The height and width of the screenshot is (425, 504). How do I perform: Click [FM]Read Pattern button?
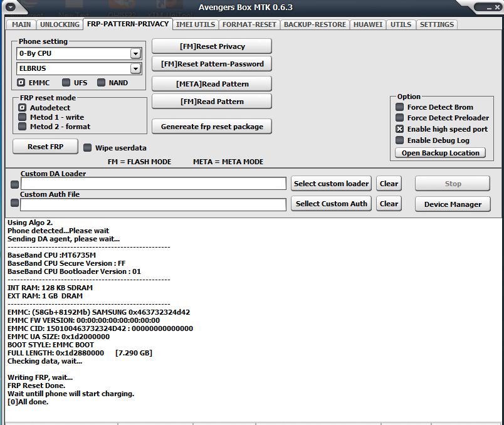pyautogui.click(x=212, y=102)
